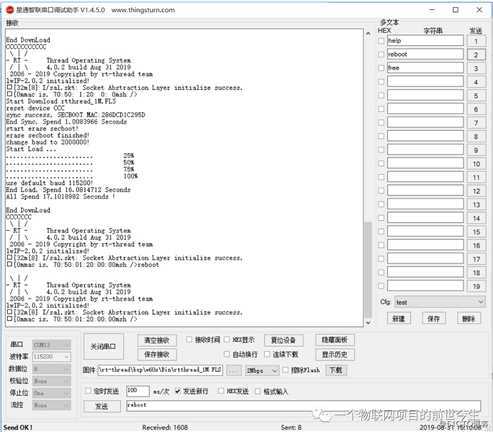Uncheck the 发送新行 send-newline checkbox
Image resolution: width=493 pixels, height=432 pixels.
point(178,391)
